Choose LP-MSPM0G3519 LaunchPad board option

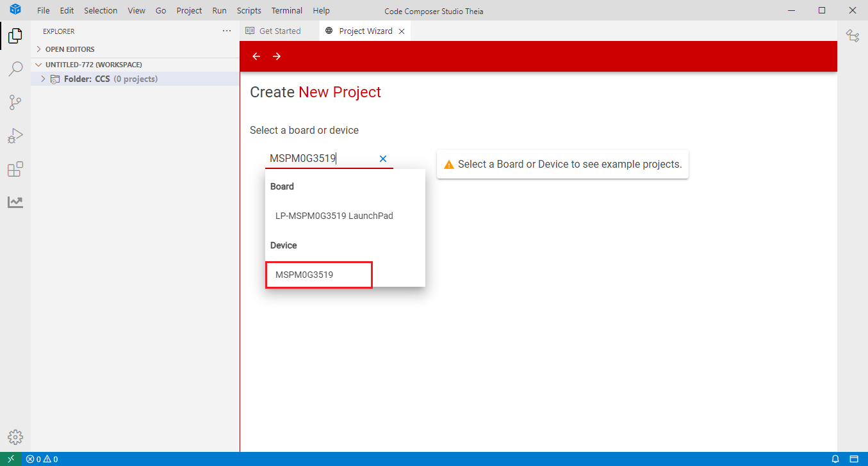345,216
